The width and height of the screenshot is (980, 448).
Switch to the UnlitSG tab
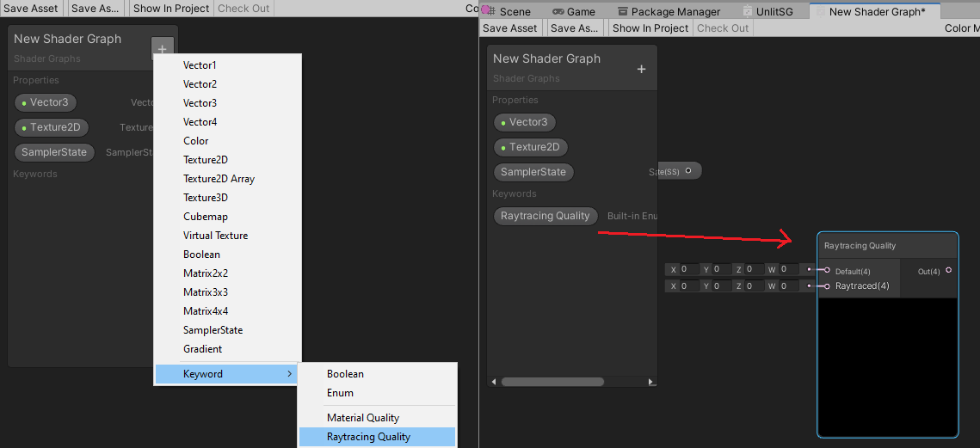click(773, 12)
